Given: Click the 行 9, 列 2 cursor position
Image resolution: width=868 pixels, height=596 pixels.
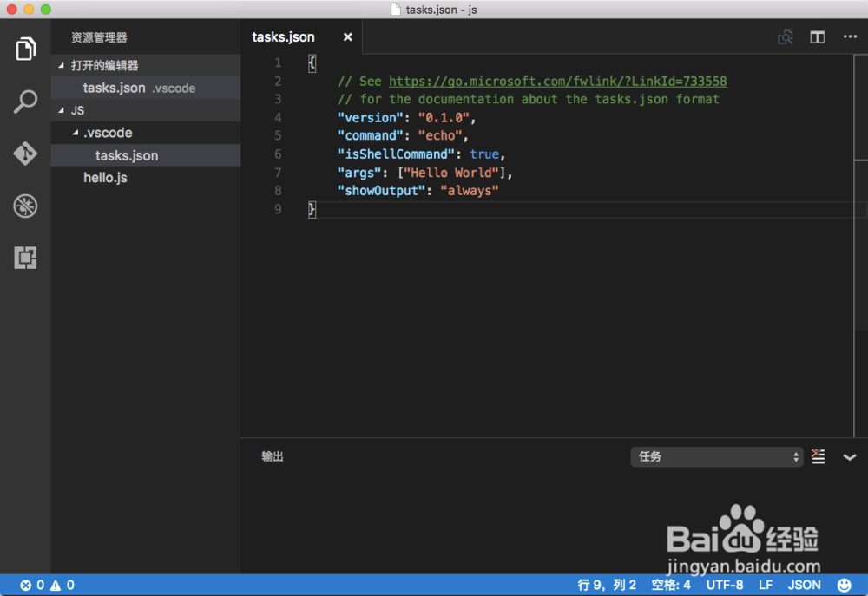Looking at the screenshot, I should pyautogui.click(x=607, y=585).
